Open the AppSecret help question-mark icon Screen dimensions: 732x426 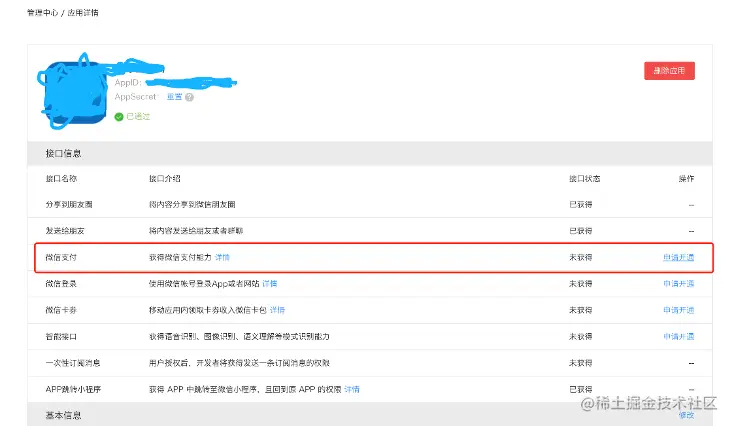[x=189, y=97]
